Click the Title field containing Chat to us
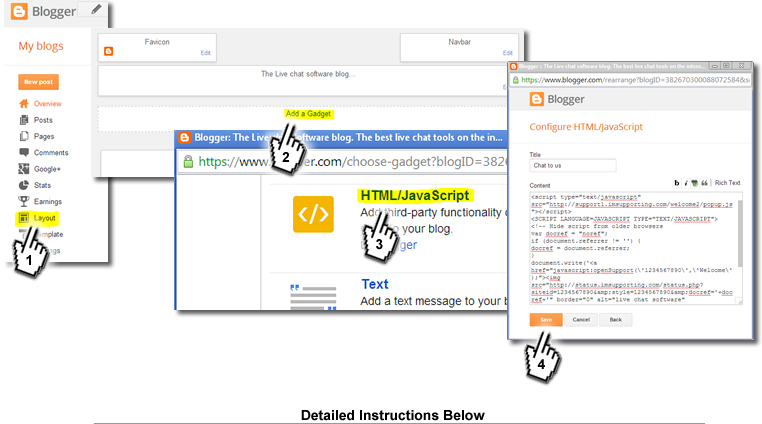The image size is (762, 424). 573,166
